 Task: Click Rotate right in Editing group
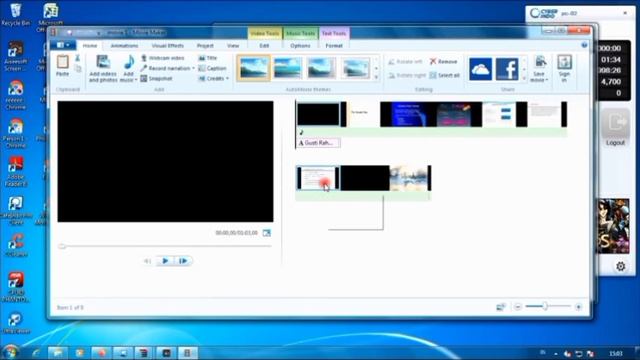[407, 76]
